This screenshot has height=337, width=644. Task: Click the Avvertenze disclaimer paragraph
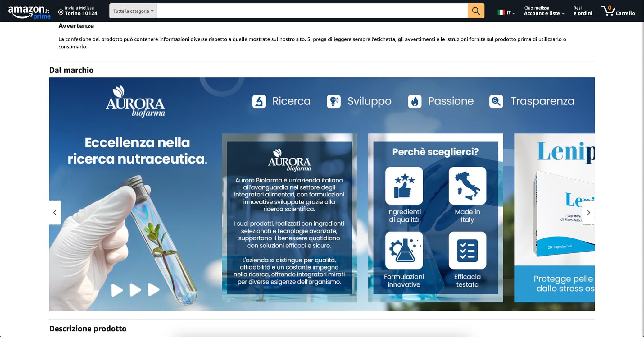(312, 43)
